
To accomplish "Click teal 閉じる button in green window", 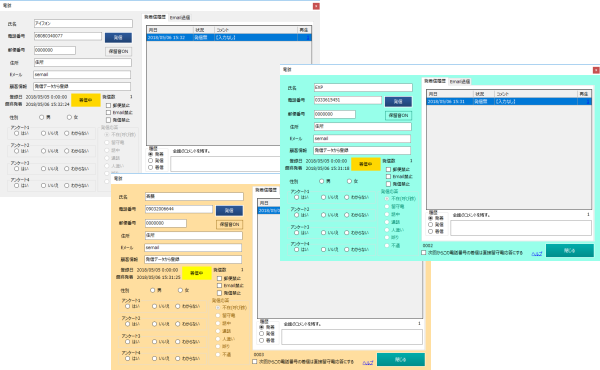I will coord(570,251).
